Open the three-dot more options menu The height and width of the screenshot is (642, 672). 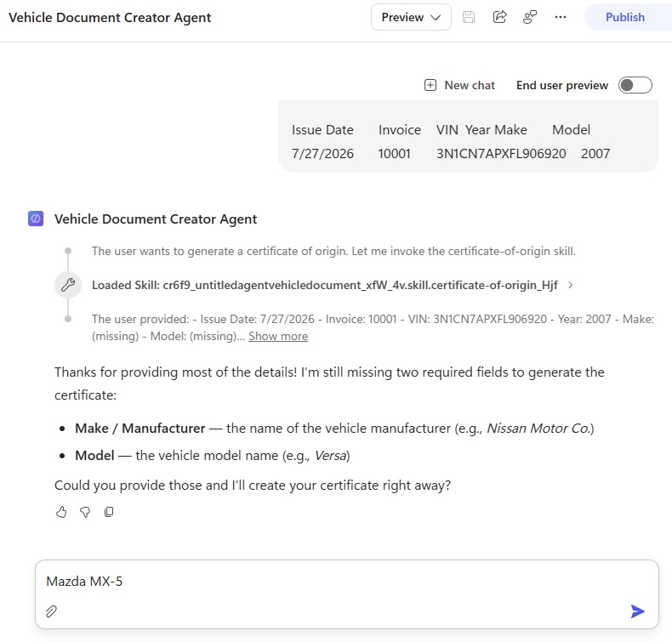pos(561,17)
